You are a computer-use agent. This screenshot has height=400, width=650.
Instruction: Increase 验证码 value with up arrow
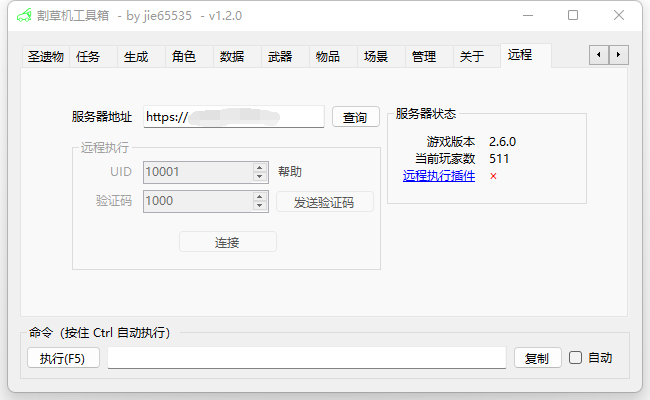click(x=260, y=197)
